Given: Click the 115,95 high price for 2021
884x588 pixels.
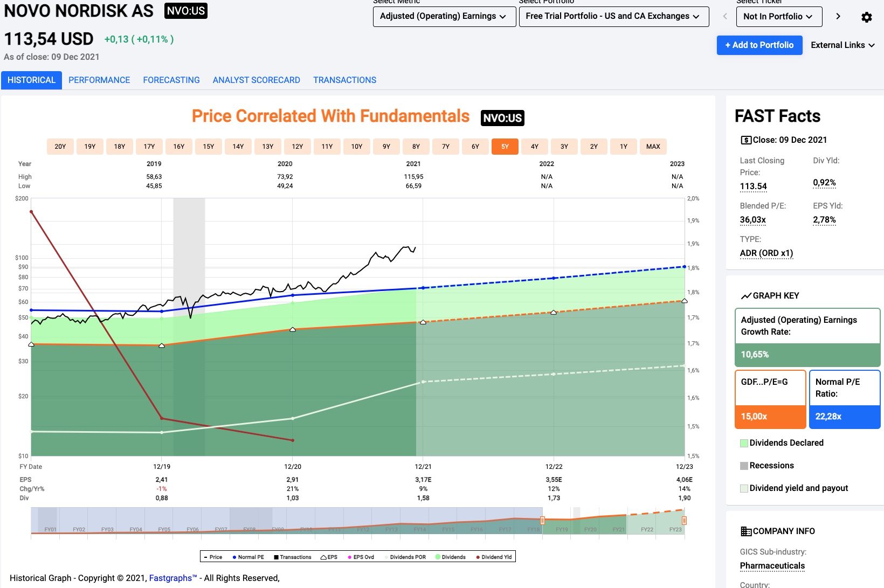Looking at the screenshot, I should 413,177.
